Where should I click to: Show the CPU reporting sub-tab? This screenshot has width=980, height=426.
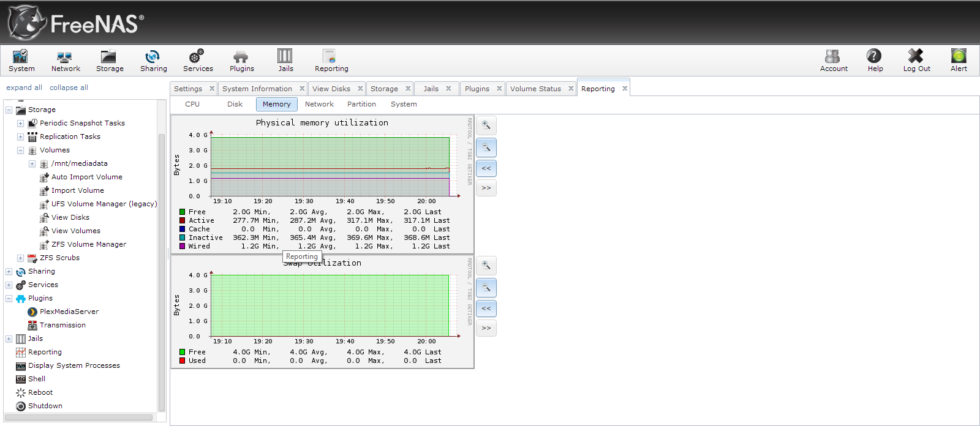192,104
